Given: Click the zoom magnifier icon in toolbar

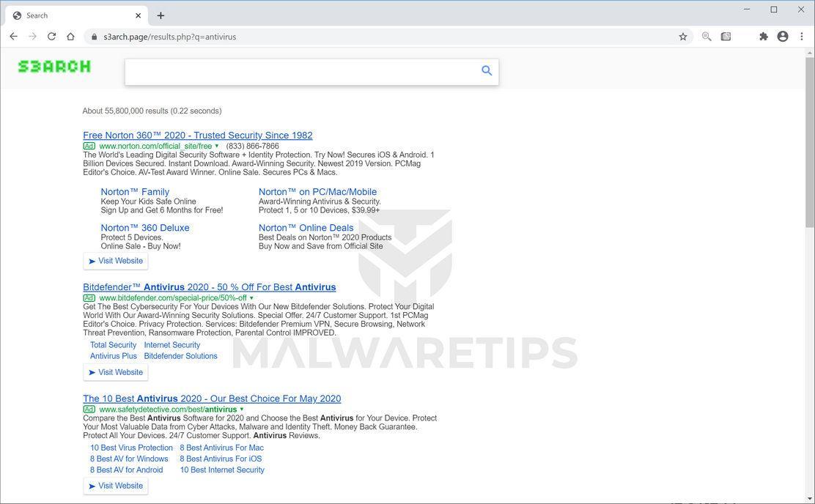Looking at the screenshot, I should (x=707, y=37).
